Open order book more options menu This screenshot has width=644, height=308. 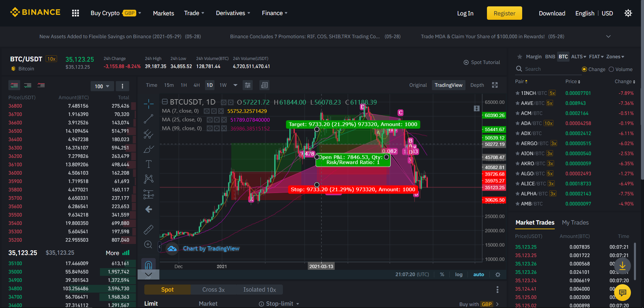pyautogui.click(x=122, y=86)
